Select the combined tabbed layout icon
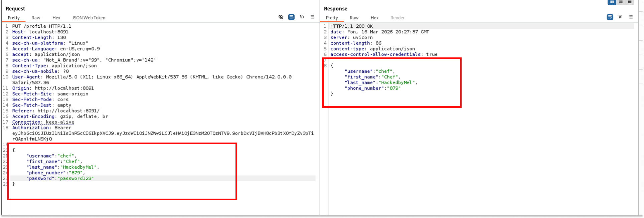The height and width of the screenshot is (218, 644). [x=630, y=2]
